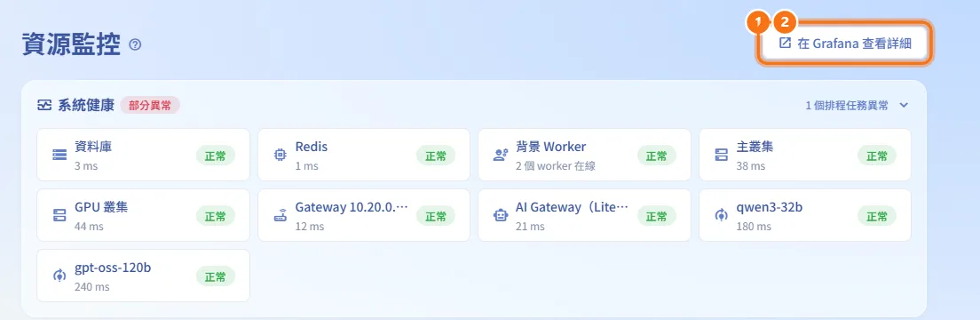Screen dimensions: 980x320
Task: Click the gpt-oss-120b model icon
Action: tap(59, 276)
